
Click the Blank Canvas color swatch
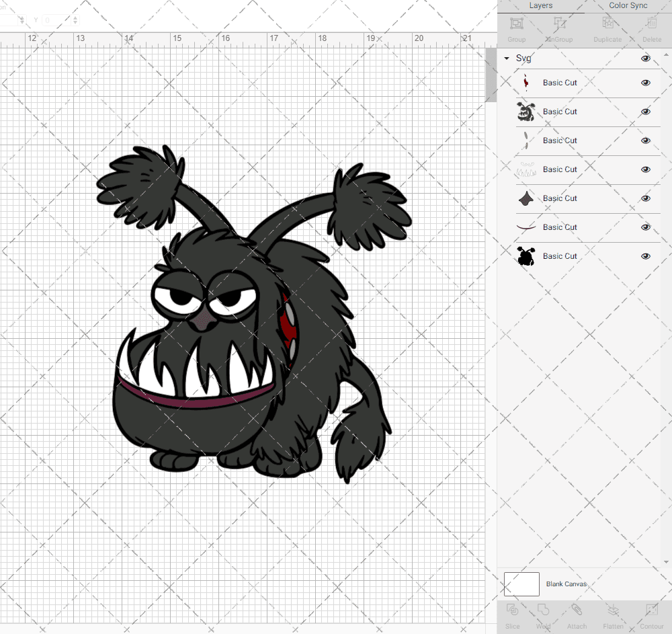click(x=521, y=584)
